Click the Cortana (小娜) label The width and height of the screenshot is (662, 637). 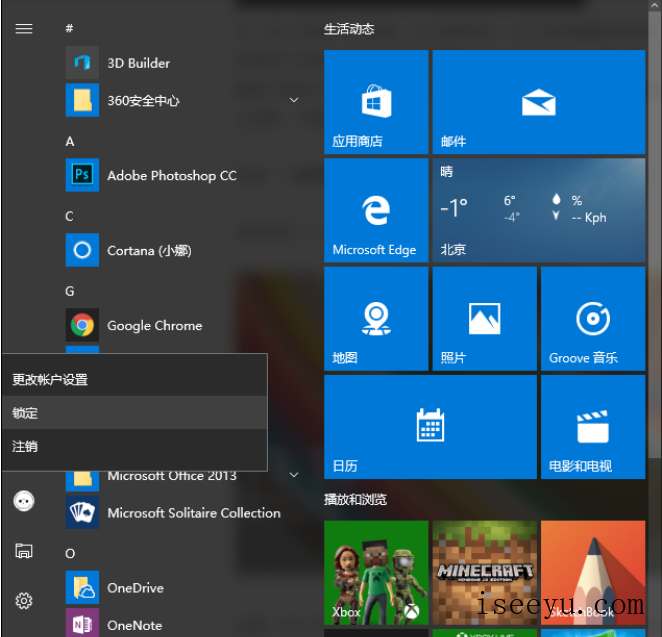click(x=149, y=250)
